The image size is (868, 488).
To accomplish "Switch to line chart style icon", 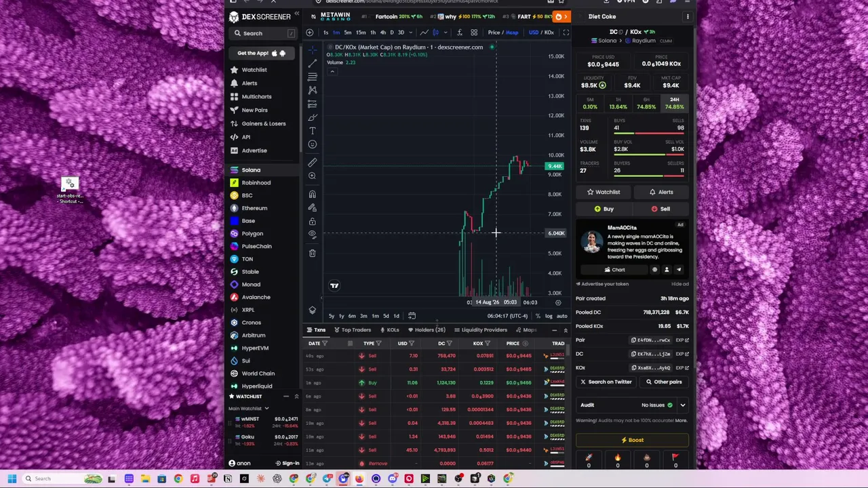I will tap(424, 33).
